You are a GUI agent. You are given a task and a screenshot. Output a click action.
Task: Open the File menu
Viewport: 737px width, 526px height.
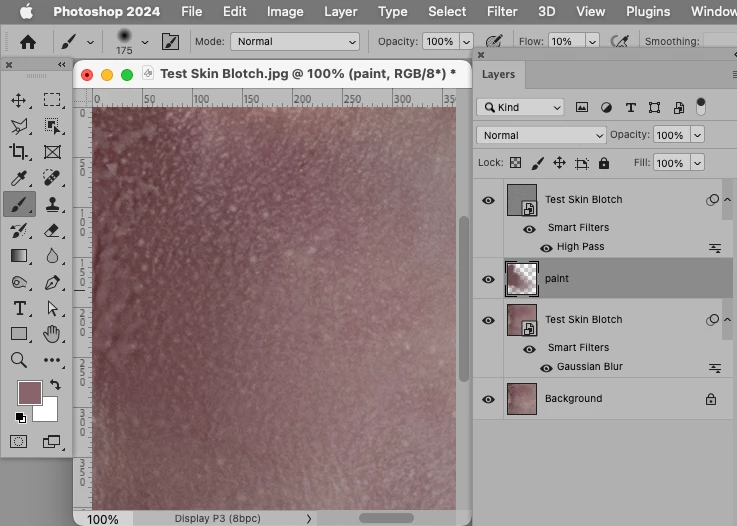(191, 11)
